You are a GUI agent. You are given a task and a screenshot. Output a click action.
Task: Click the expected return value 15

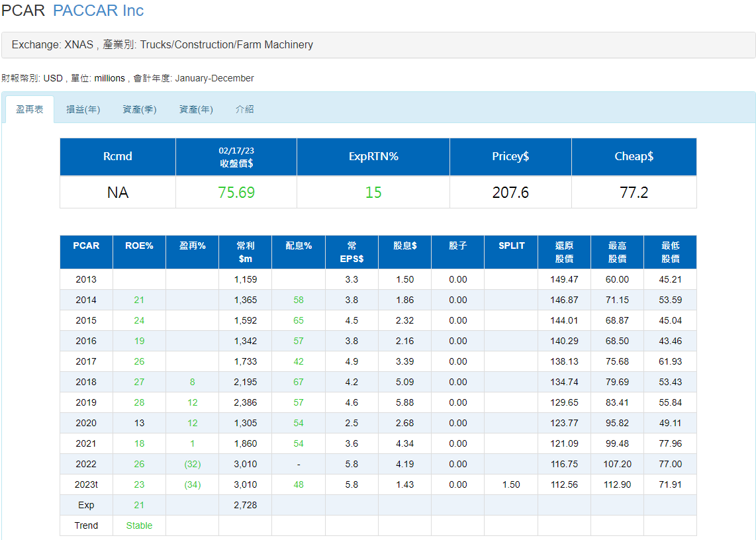(x=373, y=193)
